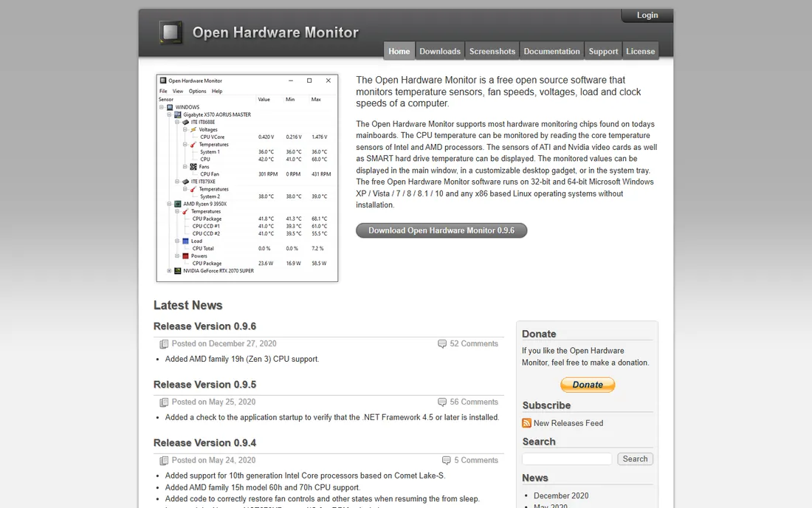
Task: Click the File menu in the screenshot
Action: (x=163, y=91)
